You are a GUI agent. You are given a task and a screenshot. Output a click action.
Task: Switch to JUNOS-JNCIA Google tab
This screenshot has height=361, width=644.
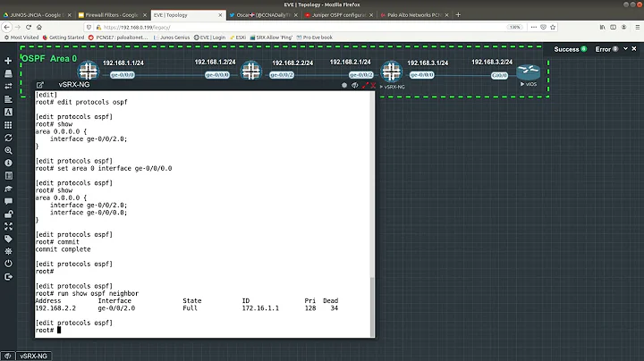click(38, 15)
